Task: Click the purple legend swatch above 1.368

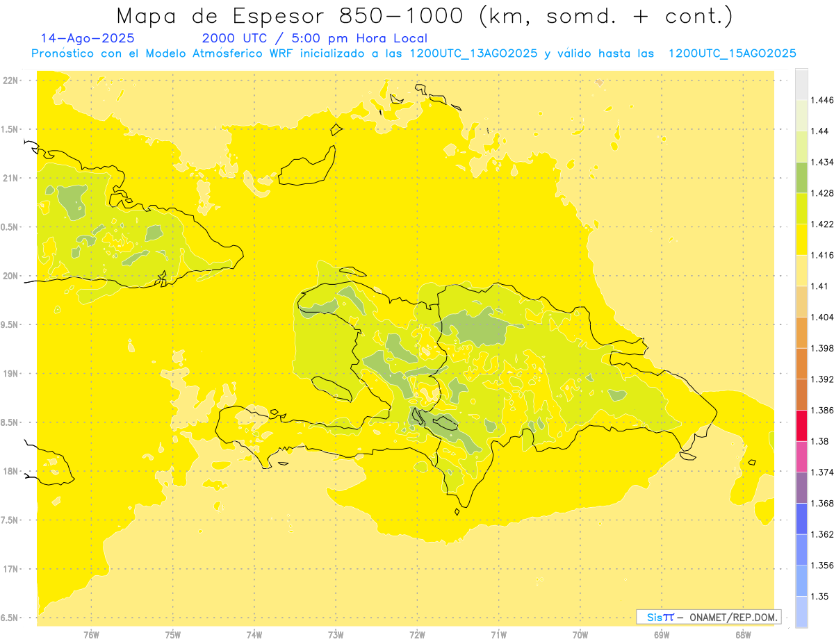Action: click(801, 487)
